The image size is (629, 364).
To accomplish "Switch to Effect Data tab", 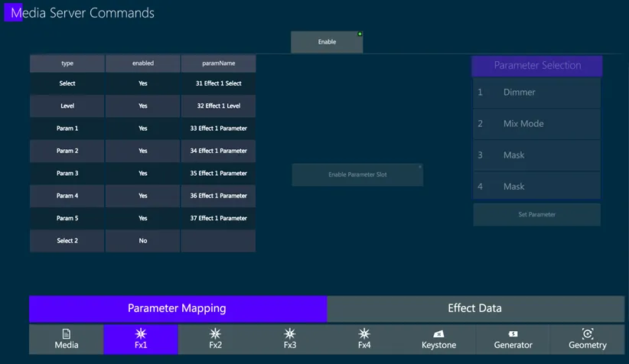I will coord(476,308).
